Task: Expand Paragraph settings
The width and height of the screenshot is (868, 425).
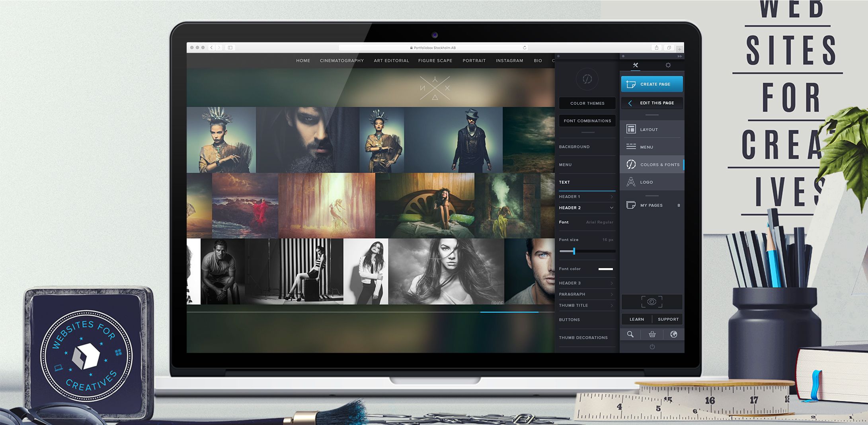Action: coord(587,294)
